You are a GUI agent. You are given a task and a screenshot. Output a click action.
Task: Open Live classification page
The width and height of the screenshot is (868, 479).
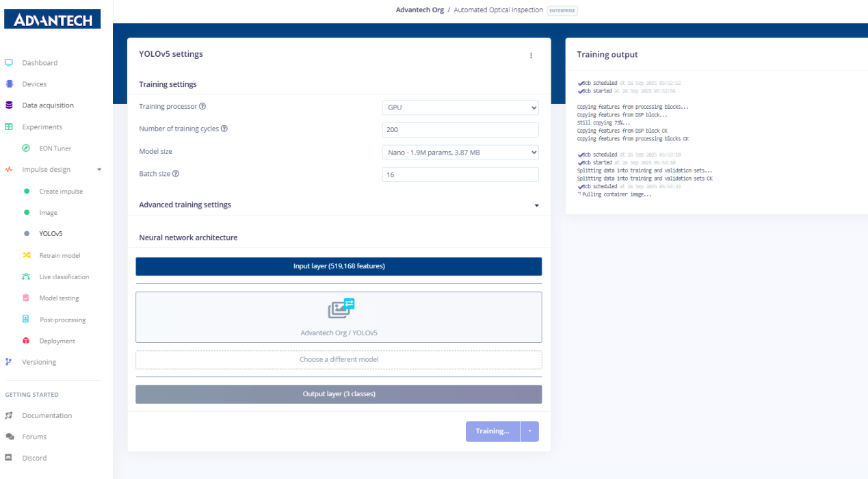tap(64, 276)
